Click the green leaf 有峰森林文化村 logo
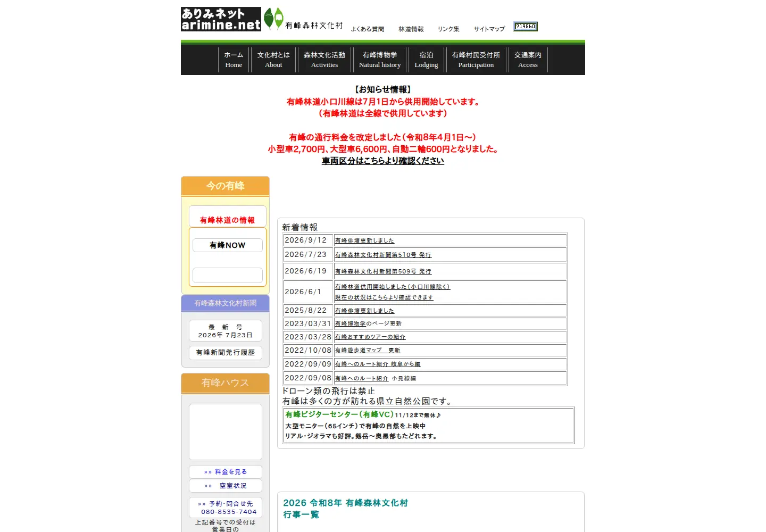This screenshot has height=532, width=766. 303,19
